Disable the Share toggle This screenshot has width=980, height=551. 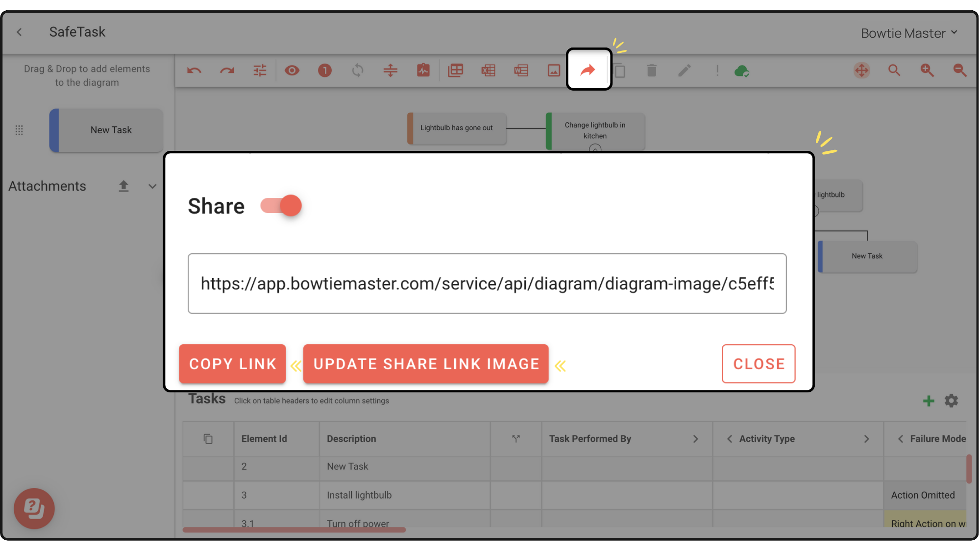click(280, 206)
